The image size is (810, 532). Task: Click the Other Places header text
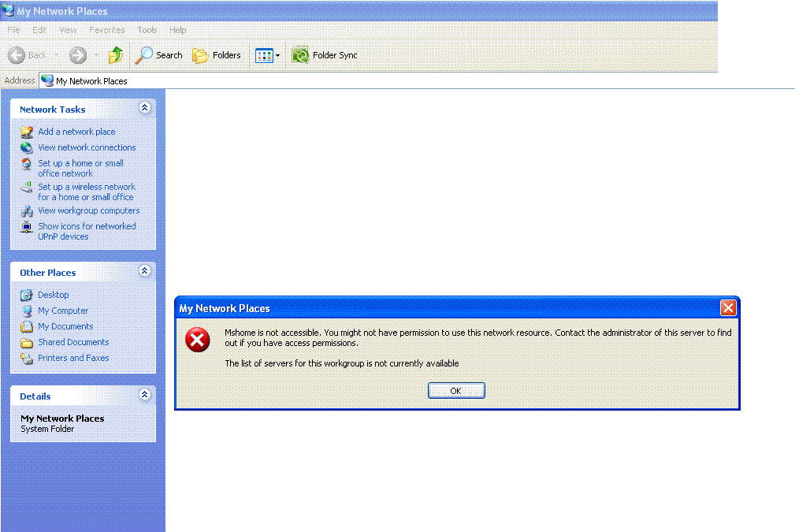[47, 273]
